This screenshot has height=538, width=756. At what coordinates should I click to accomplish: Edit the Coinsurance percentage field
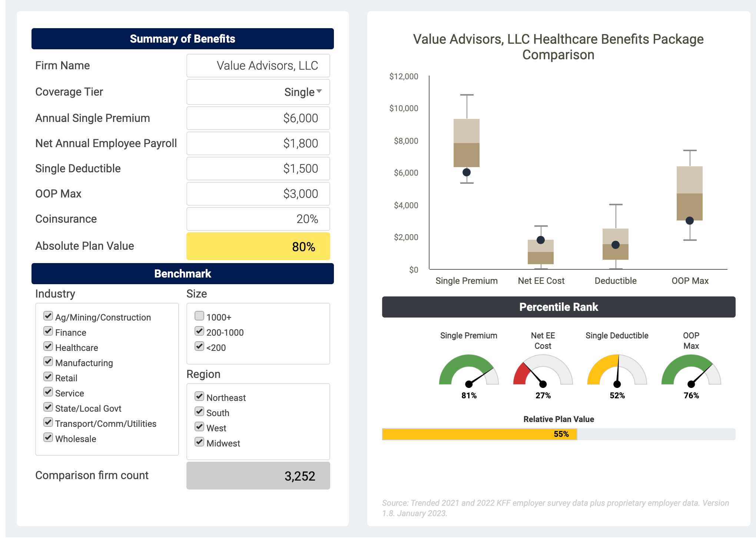click(x=258, y=219)
